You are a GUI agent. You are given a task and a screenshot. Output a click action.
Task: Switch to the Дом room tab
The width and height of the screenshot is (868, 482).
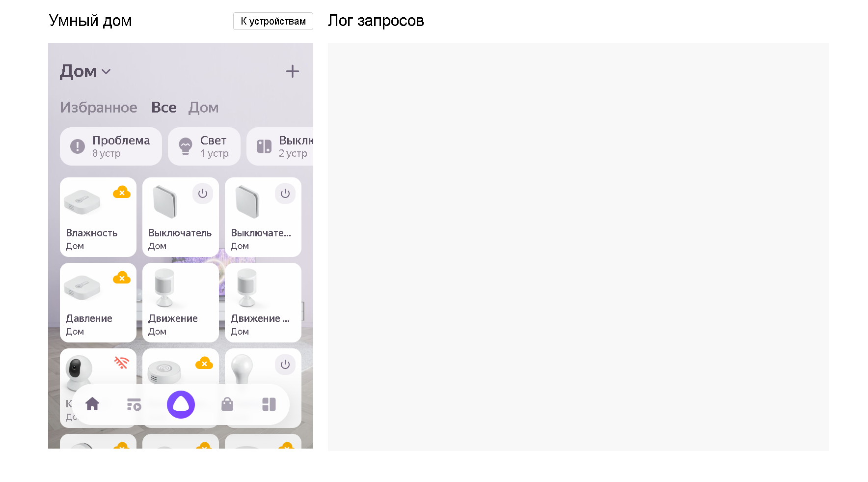click(x=204, y=108)
